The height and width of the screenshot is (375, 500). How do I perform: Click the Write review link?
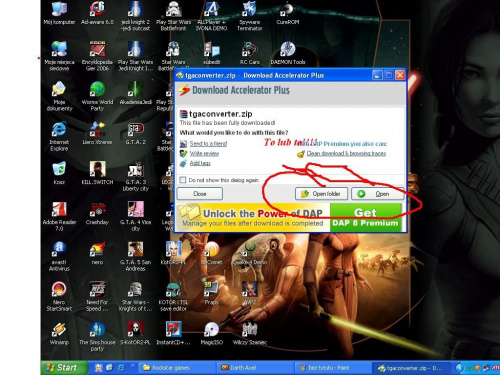(x=204, y=153)
